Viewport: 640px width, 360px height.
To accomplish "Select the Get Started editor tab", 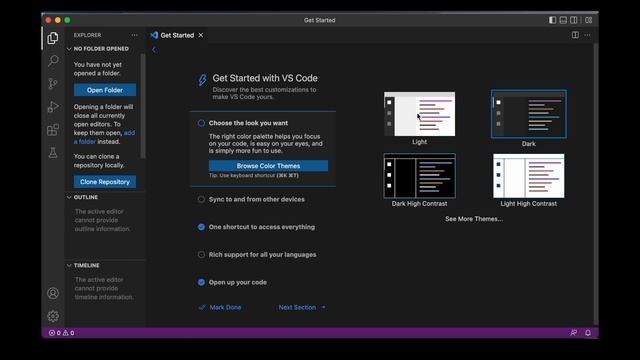I will [177, 35].
